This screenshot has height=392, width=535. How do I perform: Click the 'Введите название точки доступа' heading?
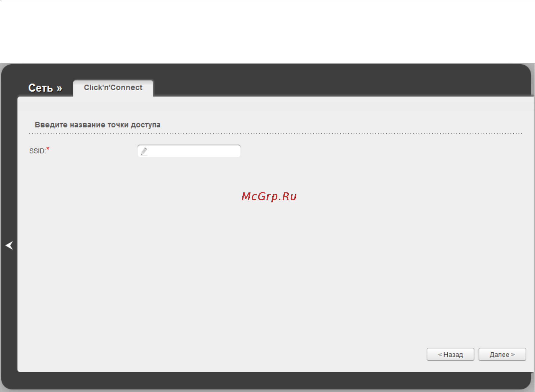(98, 125)
